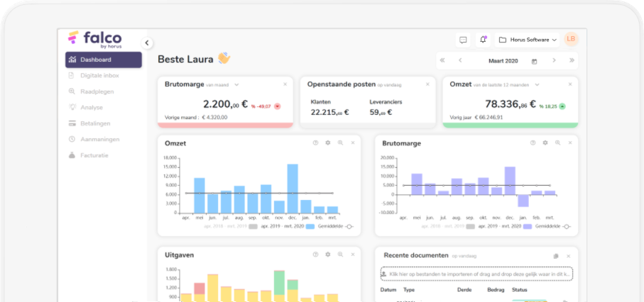The height and width of the screenshot is (302, 644).
Task: Toggle apr. 2019 - mrt. 2020 Brutomarge legend
Action: (x=505, y=227)
